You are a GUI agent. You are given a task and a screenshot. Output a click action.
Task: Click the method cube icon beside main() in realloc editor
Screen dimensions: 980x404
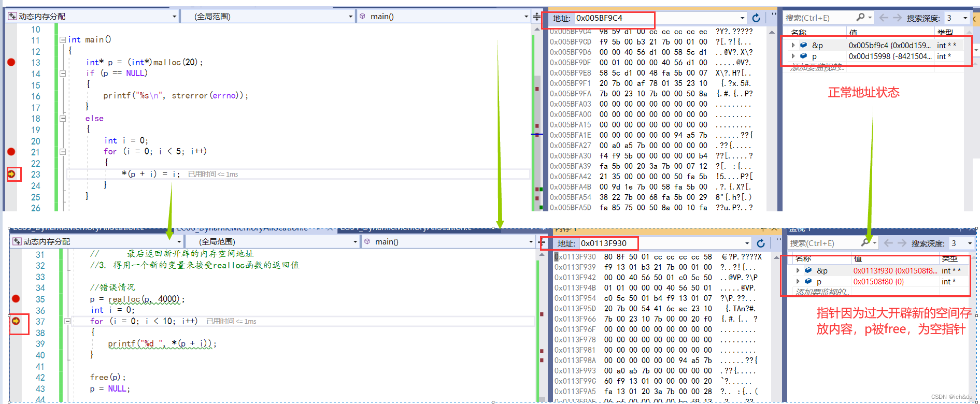coord(367,242)
